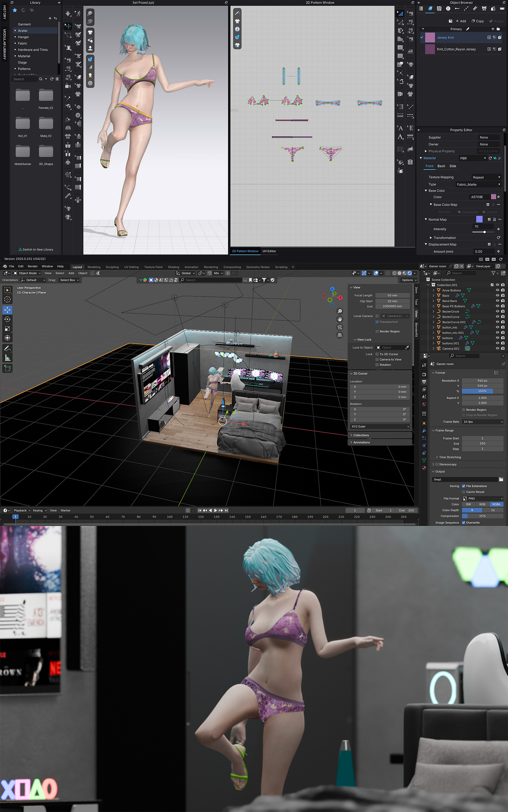508x812 pixels.
Task: Click the Edit Text 'A' tool icon
Action: click(x=400, y=128)
